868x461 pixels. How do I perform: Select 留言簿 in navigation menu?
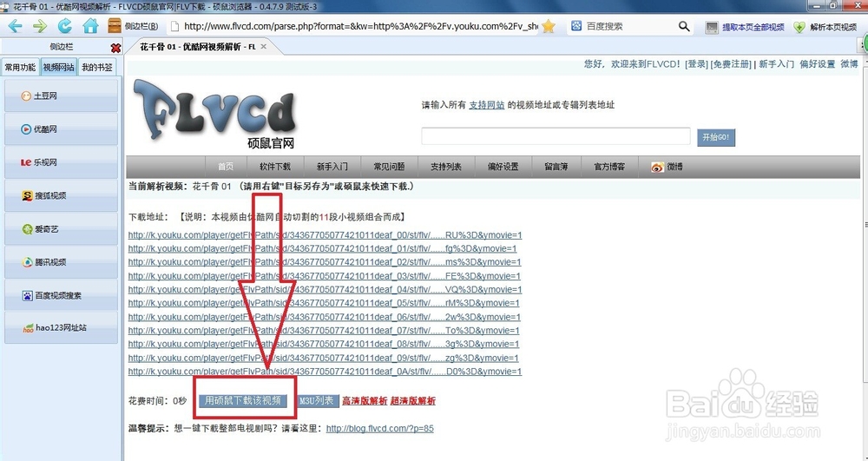[556, 167]
